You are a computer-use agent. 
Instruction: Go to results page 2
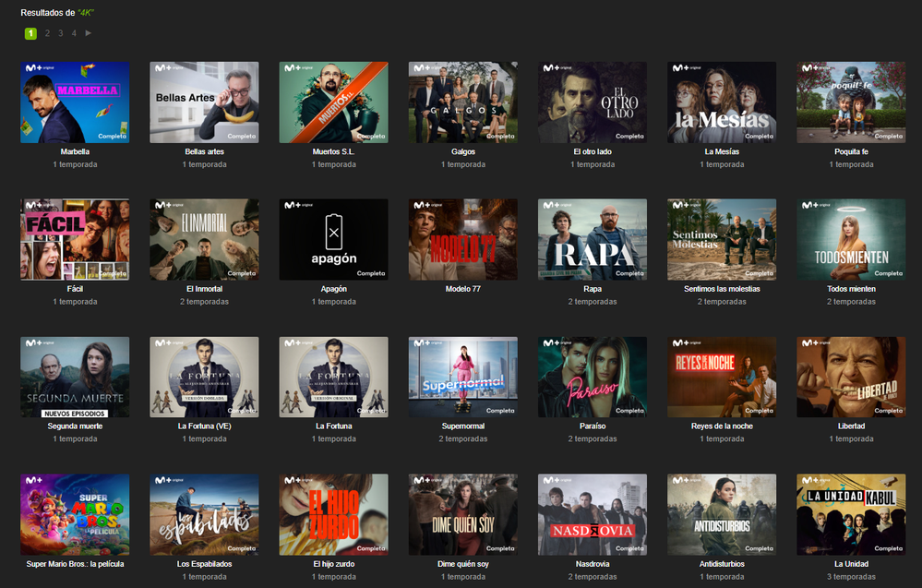pyautogui.click(x=47, y=33)
